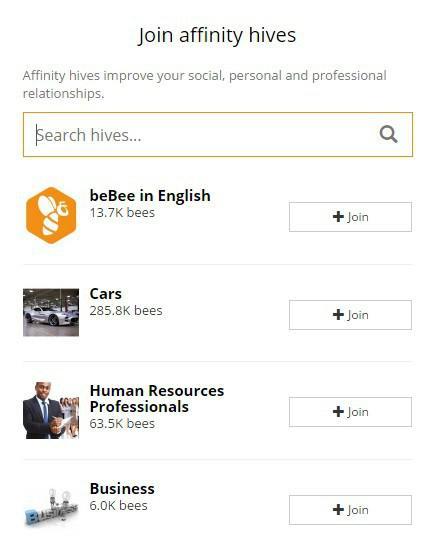Image resolution: width=438 pixels, height=541 pixels.
Task: Open the Human Resources Professionals thumbnail
Action: click(x=51, y=410)
